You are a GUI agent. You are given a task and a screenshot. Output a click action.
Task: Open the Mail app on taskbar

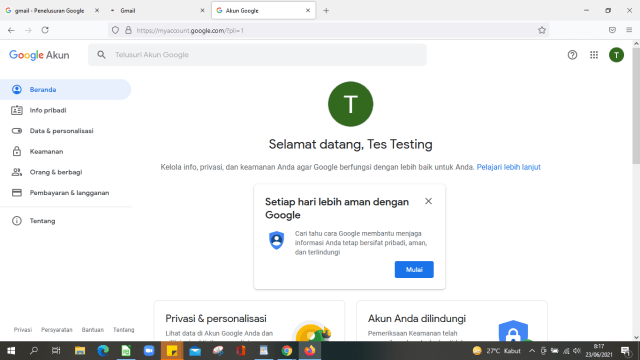coord(195,351)
